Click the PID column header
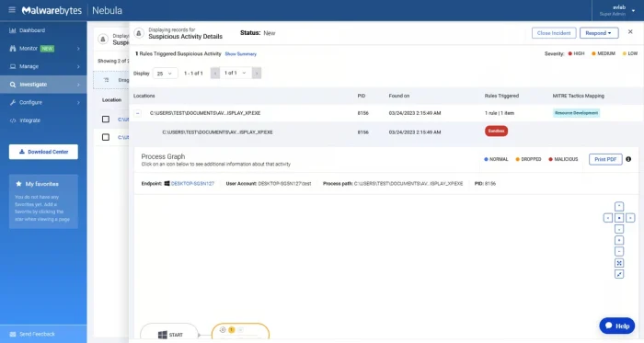644x343 pixels. (362, 96)
